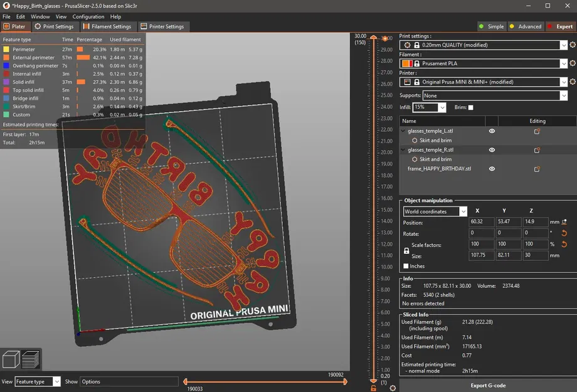Open the Configuration menu
577x392 pixels.
tap(88, 16)
